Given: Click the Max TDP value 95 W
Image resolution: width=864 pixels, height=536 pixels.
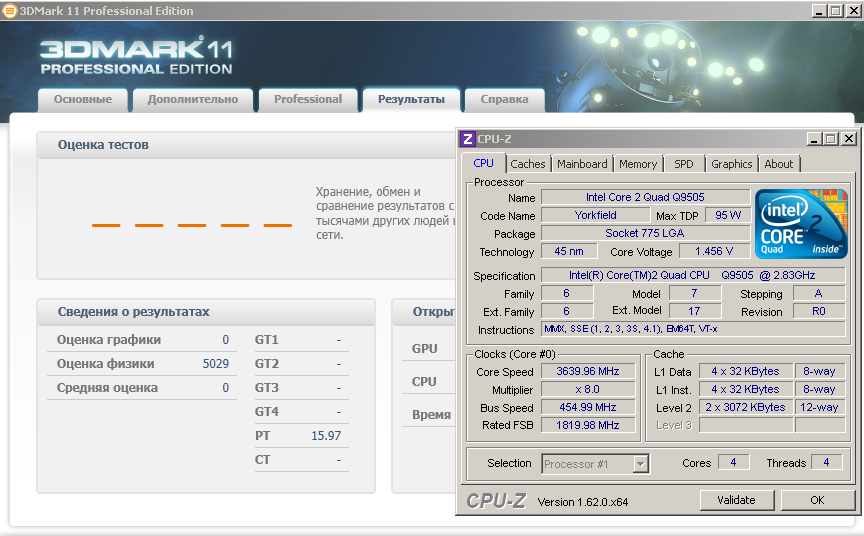Looking at the screenshot, I should click(x=728, y=215).
